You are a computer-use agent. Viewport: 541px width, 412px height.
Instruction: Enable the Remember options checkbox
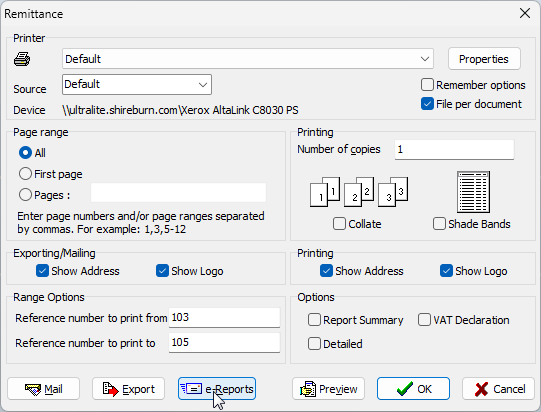pyautogui.click(x=427, y=85)
